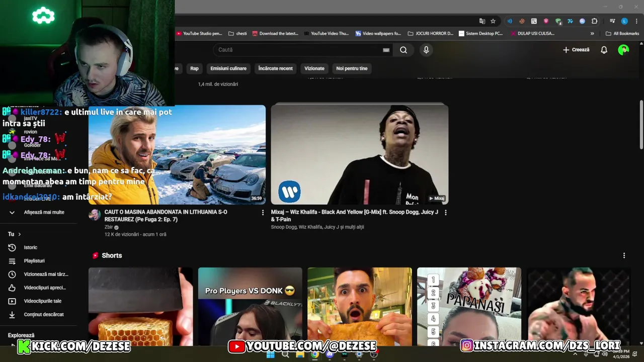Open the Zbir channel avatar
The height and width of the screenshot is (362, 644).
click(x=95, y=215)
